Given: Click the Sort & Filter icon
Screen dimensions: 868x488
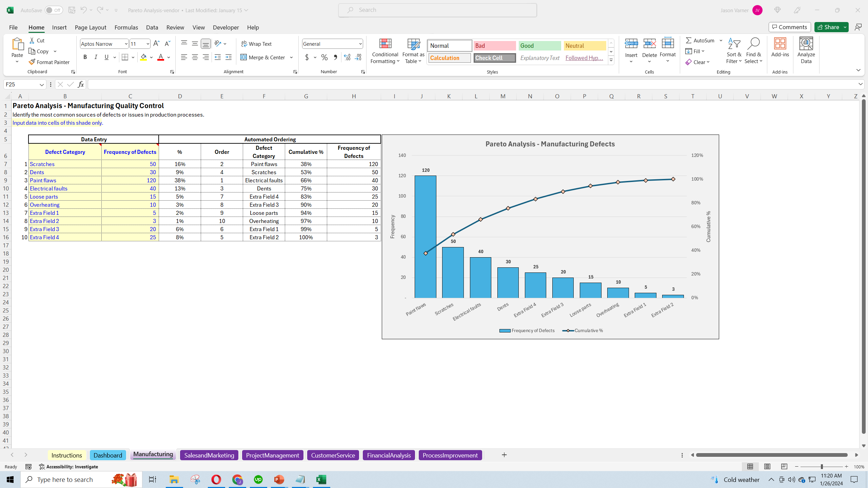Looking at the screenshot, I should click(734, 44).
